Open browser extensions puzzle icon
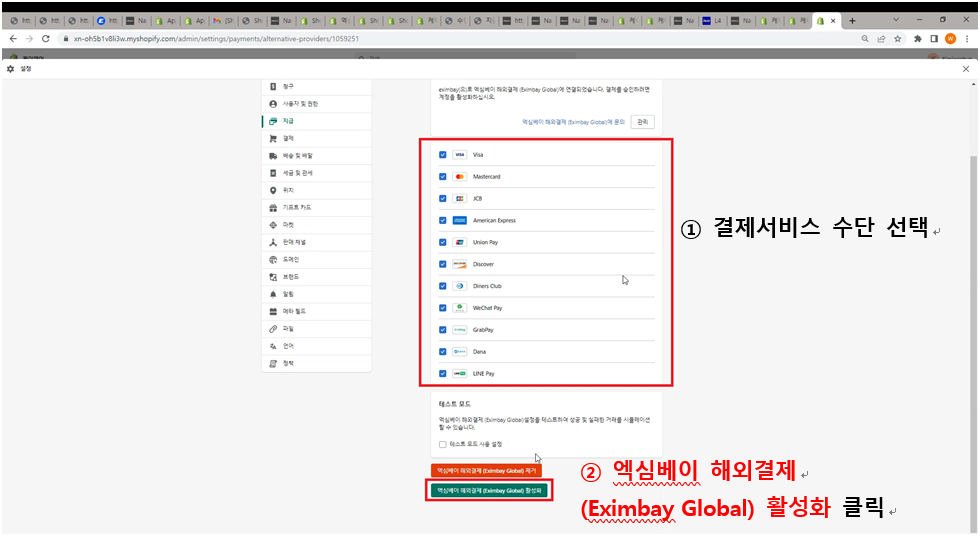This screenshot has width=980, height=536. pyautogui.click(x=918, y=39)
